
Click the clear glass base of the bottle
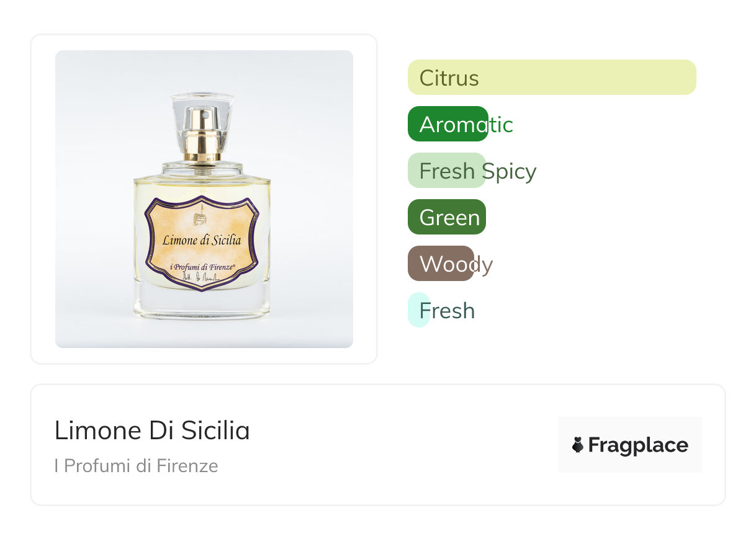point(202,305)
